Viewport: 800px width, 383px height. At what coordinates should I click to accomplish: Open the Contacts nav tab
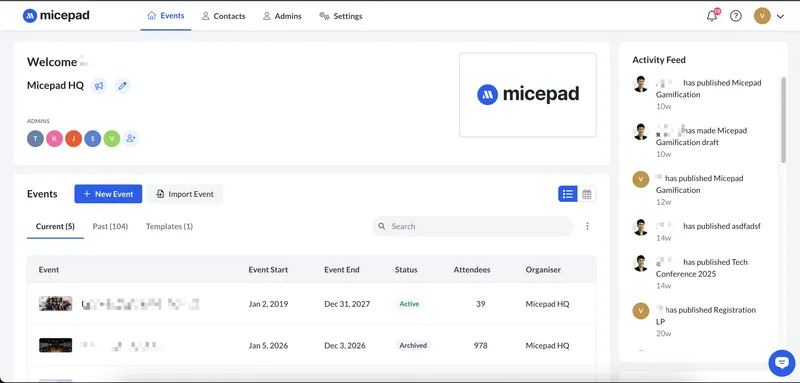223,16
